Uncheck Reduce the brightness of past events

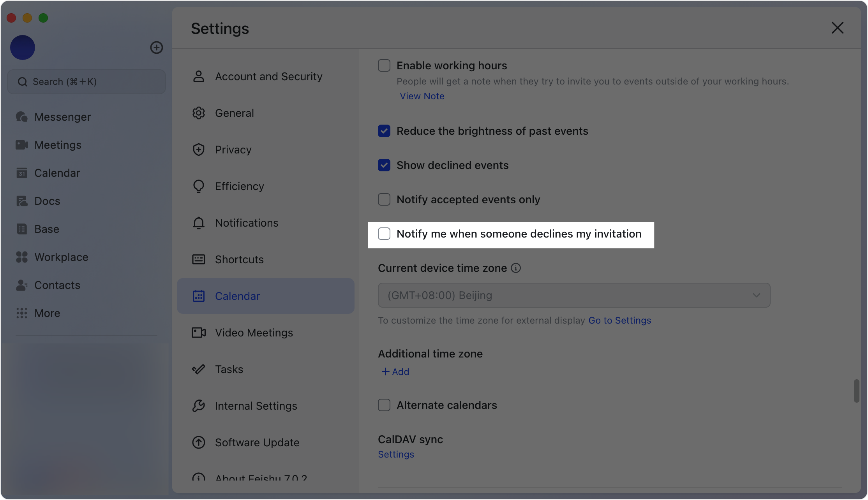[x=384, y=131]
